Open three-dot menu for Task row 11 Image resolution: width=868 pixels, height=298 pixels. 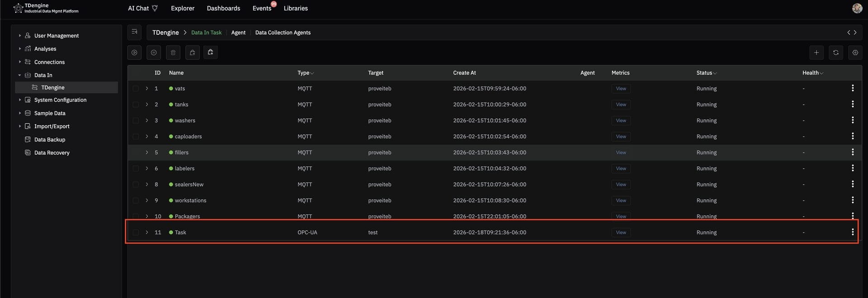pos(852,232)
